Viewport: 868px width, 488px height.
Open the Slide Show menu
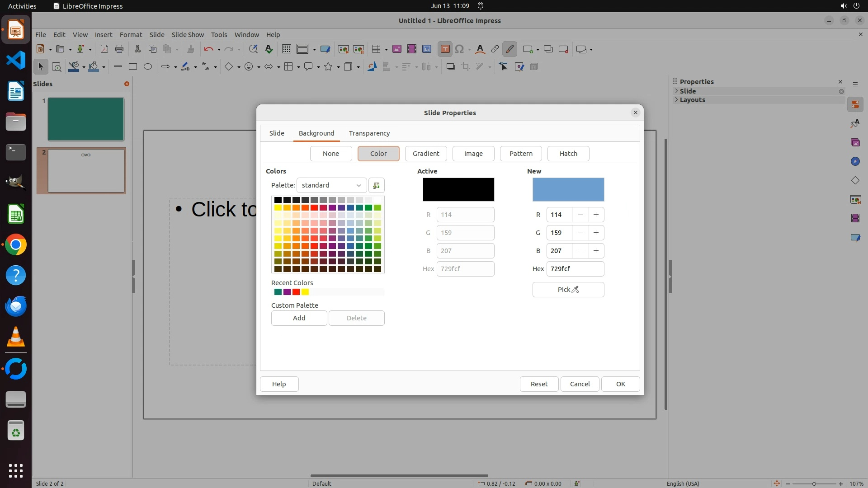(x=188, y=35)
